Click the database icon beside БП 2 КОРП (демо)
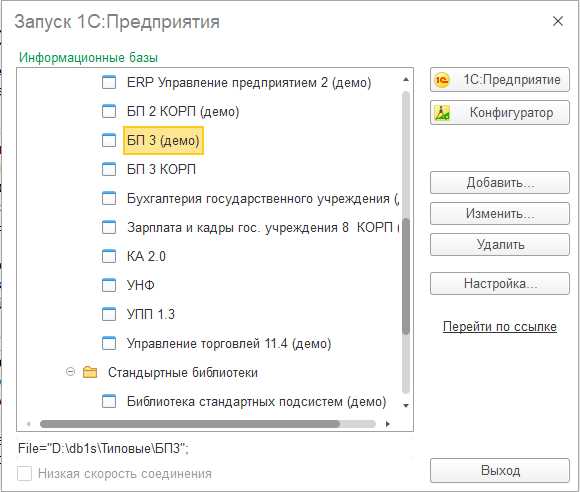 click(109, 111)
